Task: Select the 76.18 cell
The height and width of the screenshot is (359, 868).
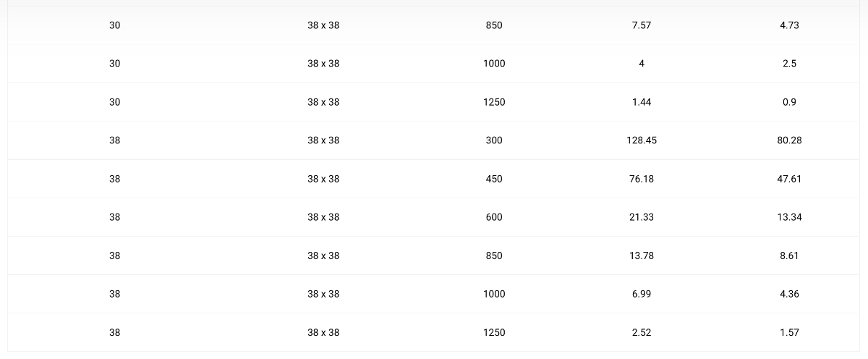Action: coord(641,179)
